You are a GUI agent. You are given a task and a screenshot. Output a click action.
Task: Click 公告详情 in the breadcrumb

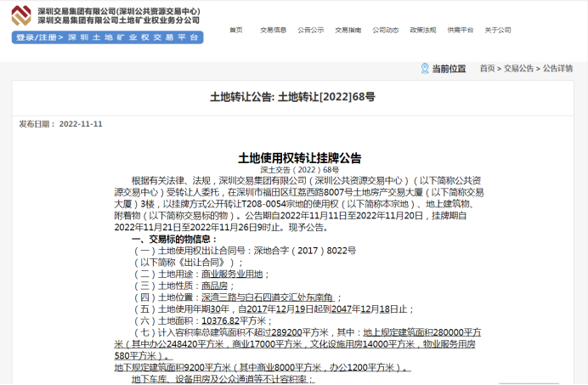tap(557, 68)
